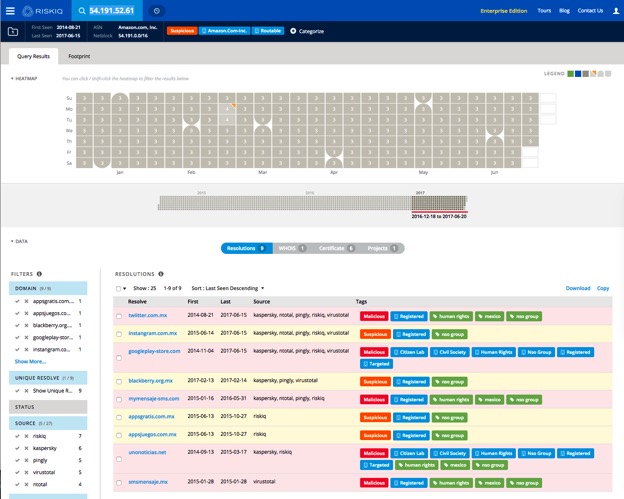624x499 pixels.
Task: Click the Amazon.Com-Inc. tag in header
Action: coord(224,31)
